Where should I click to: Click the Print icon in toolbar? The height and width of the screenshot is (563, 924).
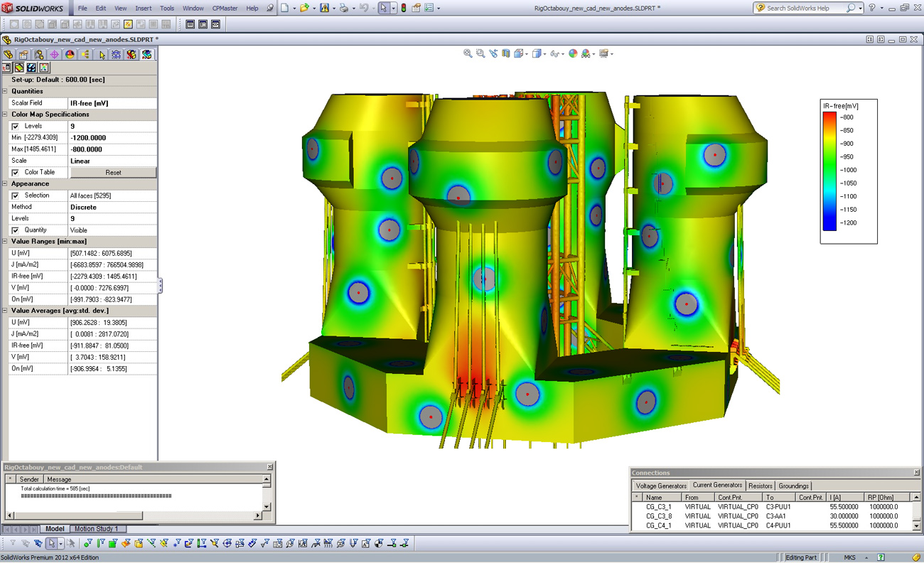(343, 8)
